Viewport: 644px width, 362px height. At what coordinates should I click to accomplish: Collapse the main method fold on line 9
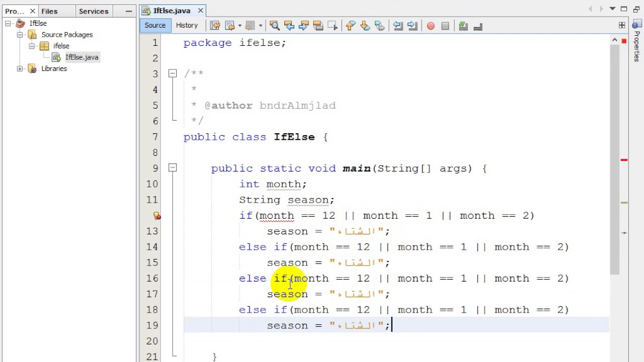point(173,168)
